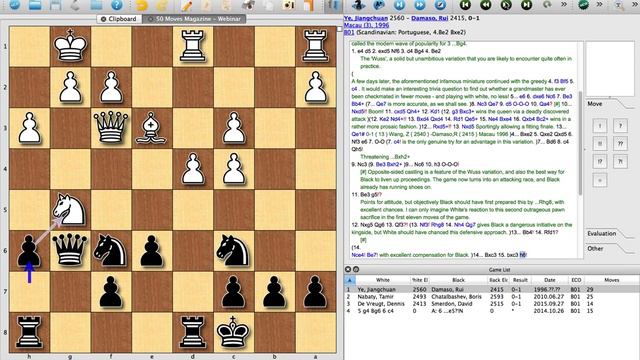Sort game list by Moves column
This screenshot has height=360, width=640.
(611, 280)
